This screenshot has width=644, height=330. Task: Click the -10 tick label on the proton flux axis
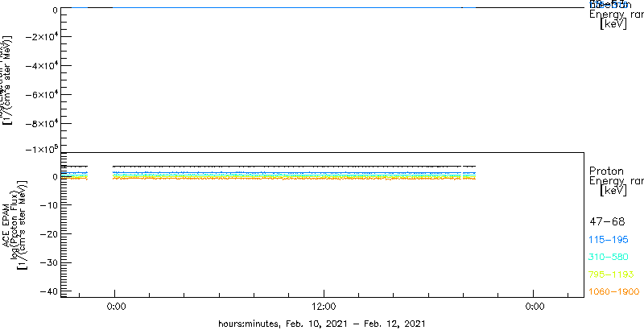(x=49, y=204)
